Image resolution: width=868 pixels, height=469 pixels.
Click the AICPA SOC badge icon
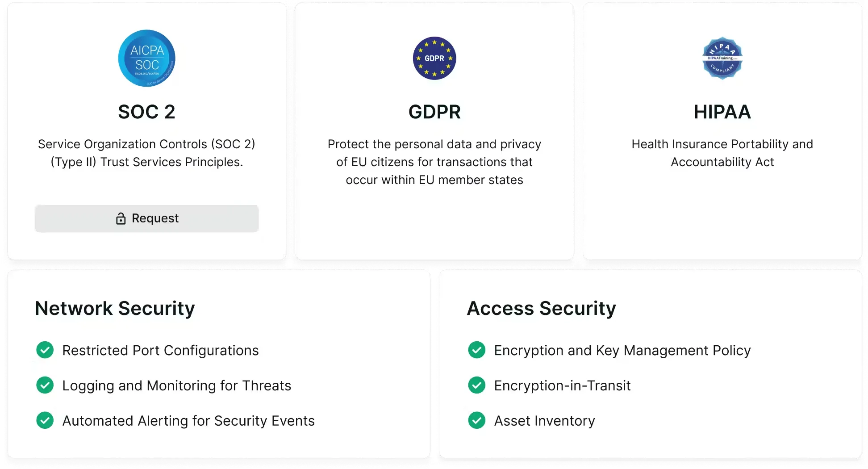pyautogui.click(x=146, y=58)
